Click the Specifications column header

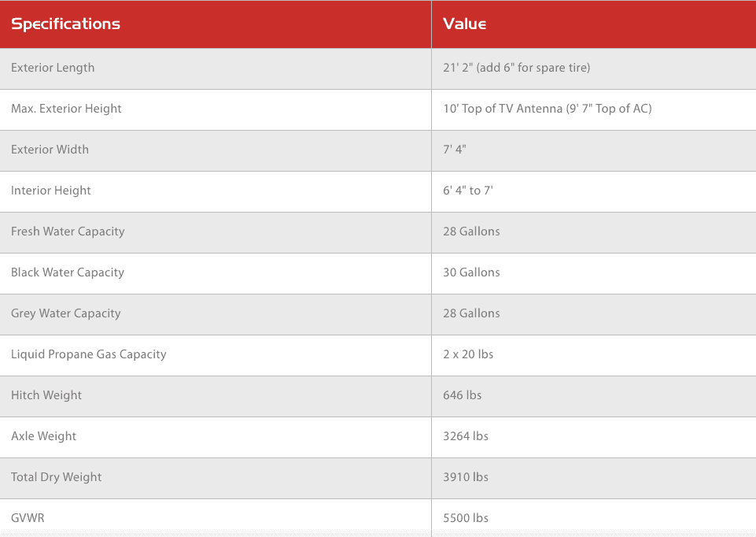65,24
